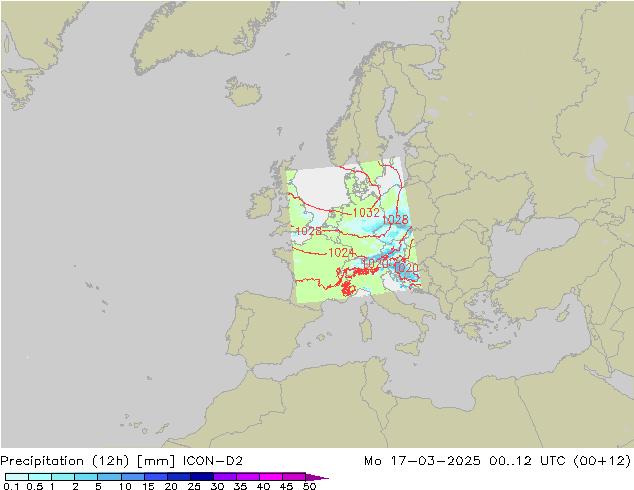The width and height of the screenshot is (634, 490).
Task: Click the legend swatch between 15 and 20
Action: pyautogui.click(x=156, y=477)
